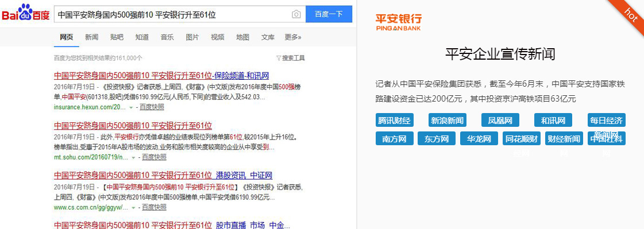Switch to 贴吧 tab
The height and width of the screenshot is (229, 644).
click(x=117, y=37)
